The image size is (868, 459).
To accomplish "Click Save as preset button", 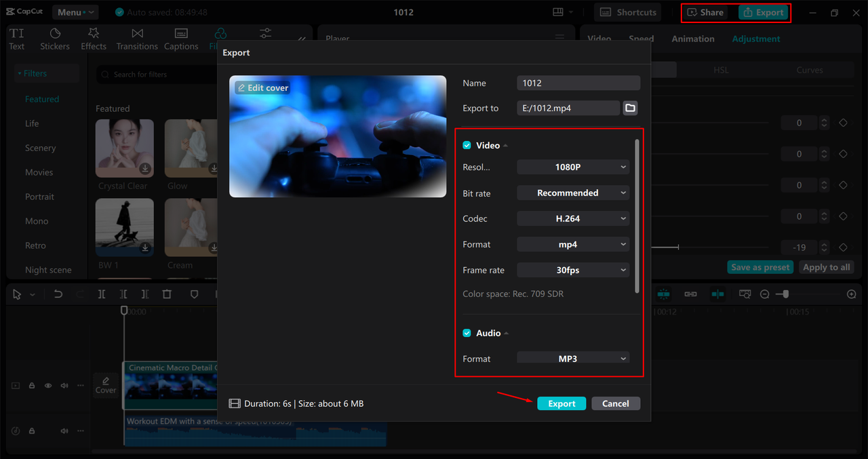I will (761, 267).
